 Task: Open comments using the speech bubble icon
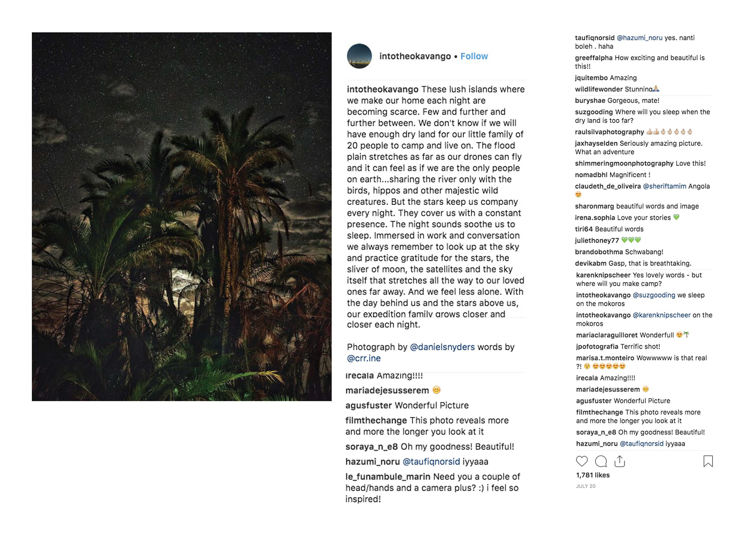coord(601,461)
